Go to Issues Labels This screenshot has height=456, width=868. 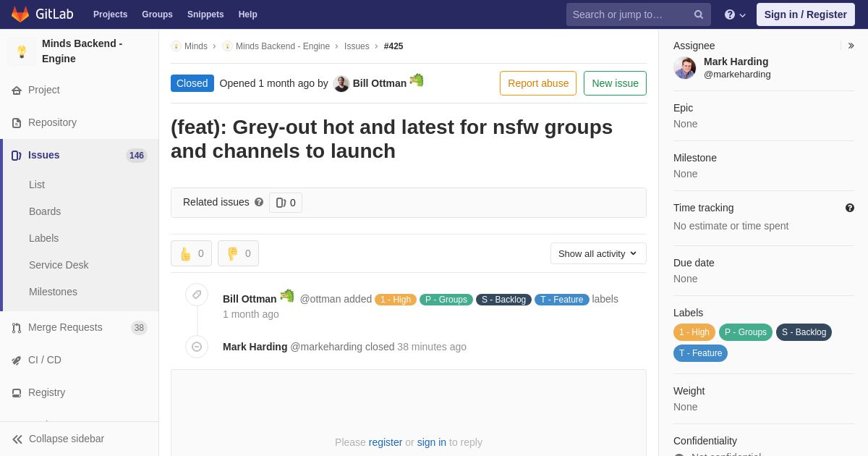[43, 238]
